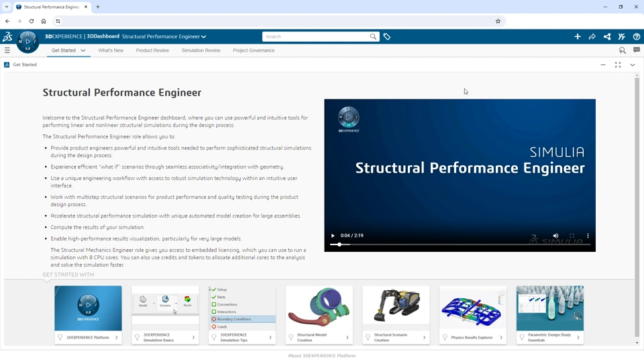Minimize the Get Started widget
Screen dimensions: 644x362
tap(603, 64)
